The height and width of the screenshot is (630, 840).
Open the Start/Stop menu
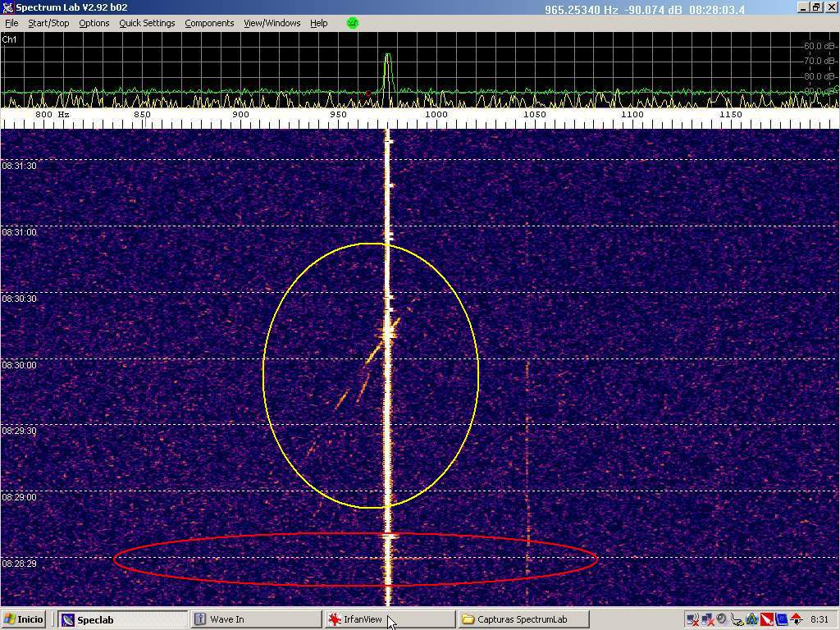pos(48,23)
